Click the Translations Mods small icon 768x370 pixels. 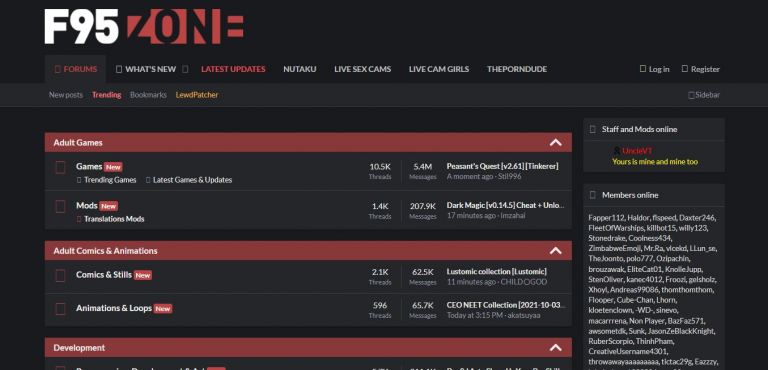click(79, 219)
